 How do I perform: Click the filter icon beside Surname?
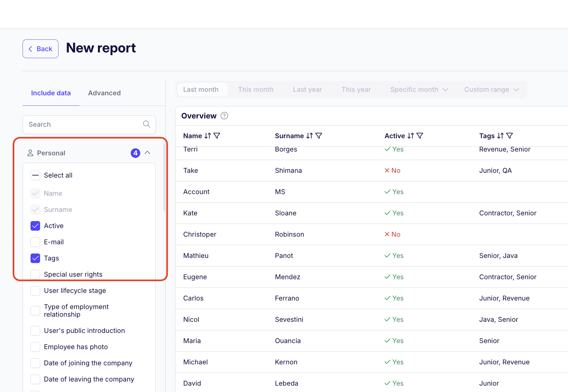(319, 136)
